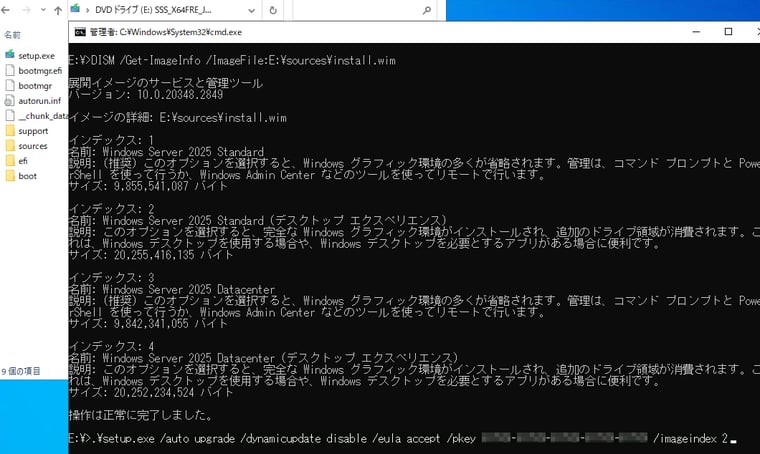The image size is (760, 454).
Task: Click the drive icon in address bar
Action: point(75,8)
